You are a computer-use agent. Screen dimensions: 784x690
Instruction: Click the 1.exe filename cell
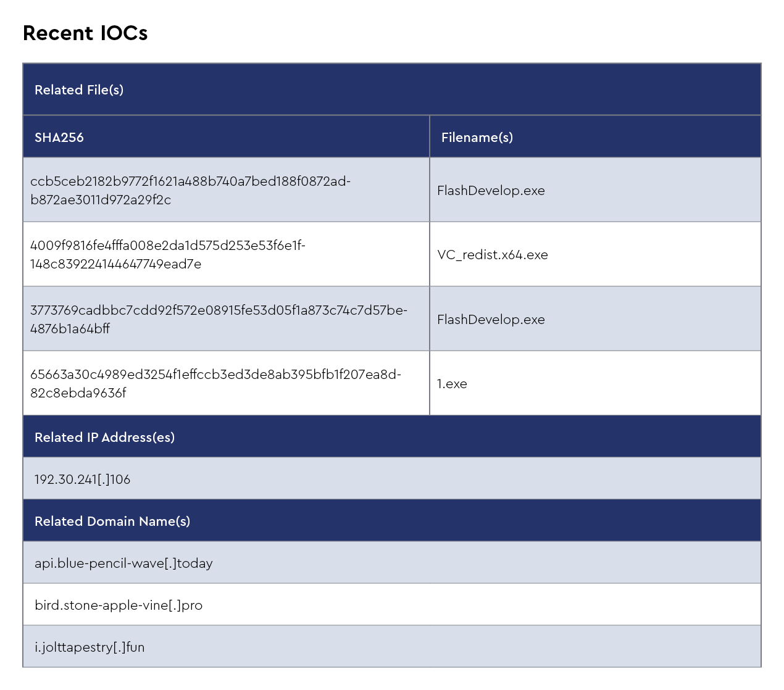click(452, 384)
